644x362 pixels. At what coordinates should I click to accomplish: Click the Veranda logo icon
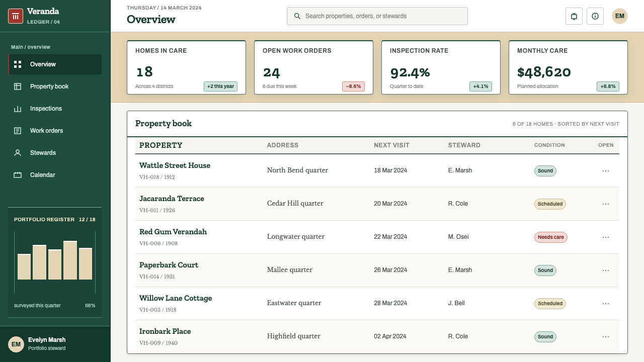tap(16, 16)
